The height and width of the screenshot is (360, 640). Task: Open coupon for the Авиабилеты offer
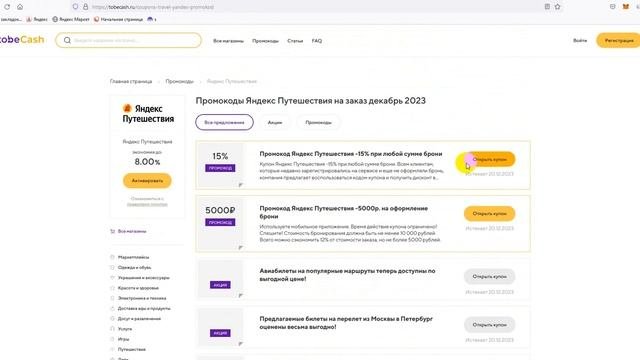tap(489, 276)
